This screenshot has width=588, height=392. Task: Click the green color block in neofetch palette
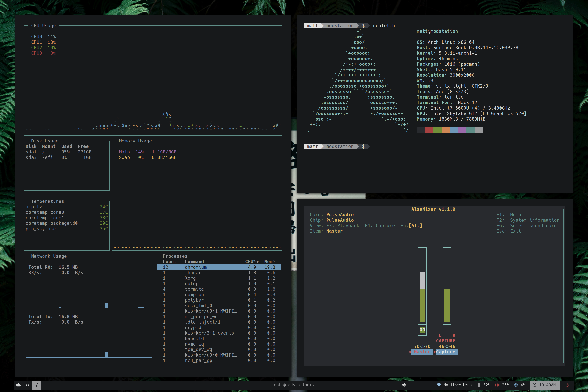point(437,130)
